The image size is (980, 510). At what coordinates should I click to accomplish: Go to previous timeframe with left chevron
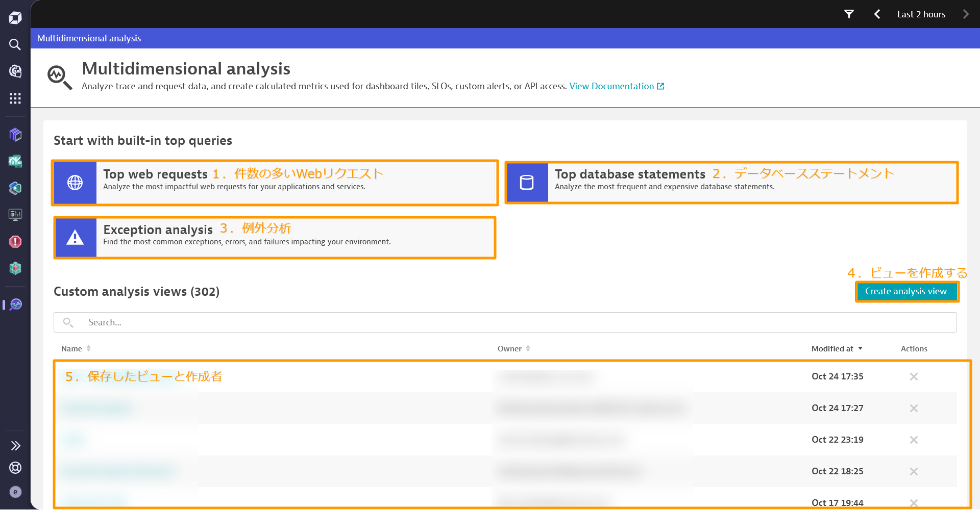click(x=877, y=14)
